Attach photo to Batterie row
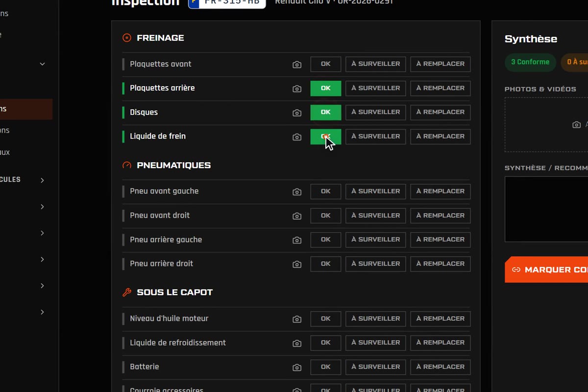 click(x=297, y=367)
